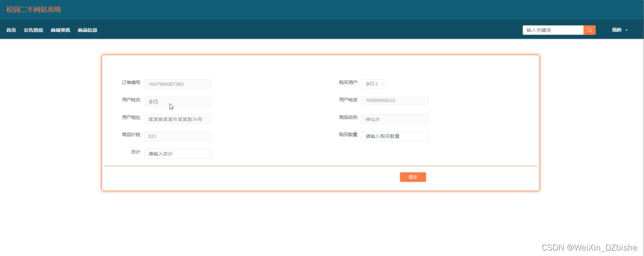Click the 订单编号 field 1647966087369
Viewport: 644px width, 256px height.
pyautogui.click(x=178, y=84)
